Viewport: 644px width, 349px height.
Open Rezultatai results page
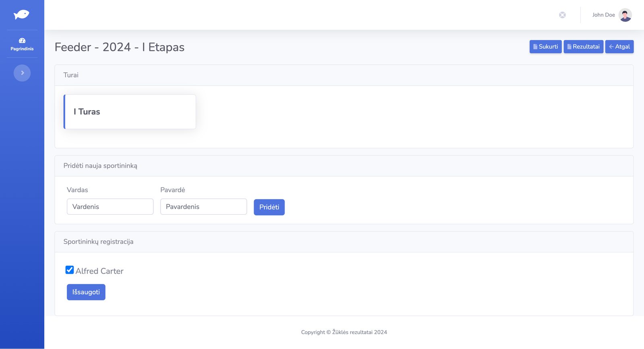click(x=583, y=47)
